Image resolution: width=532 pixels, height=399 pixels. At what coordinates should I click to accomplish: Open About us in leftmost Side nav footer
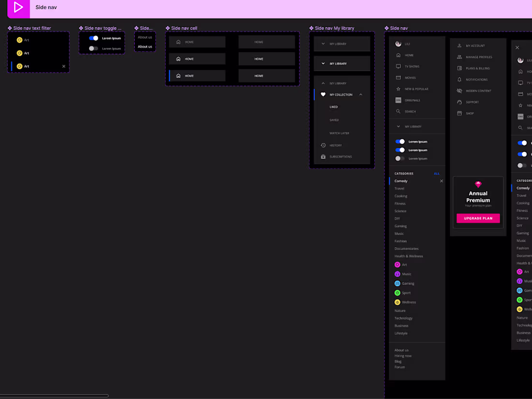pyautogui.click(x=401, y=350)
